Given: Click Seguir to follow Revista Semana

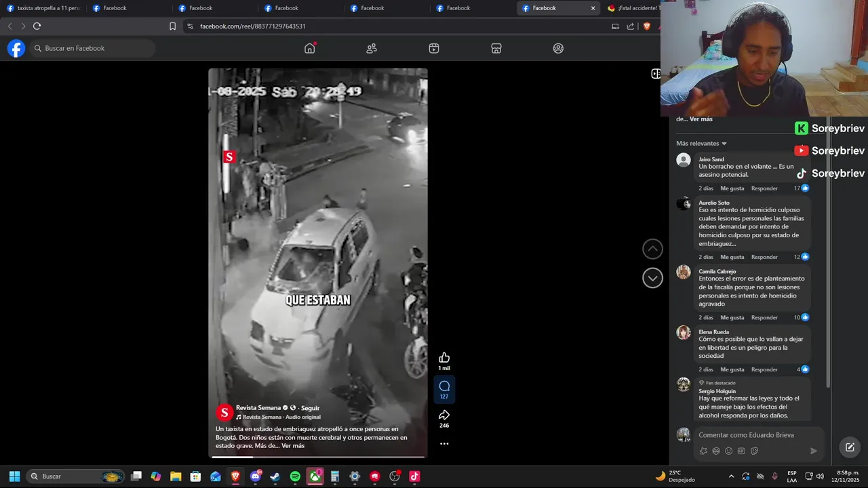Looking at the screenshot, I should coord(310,408).
